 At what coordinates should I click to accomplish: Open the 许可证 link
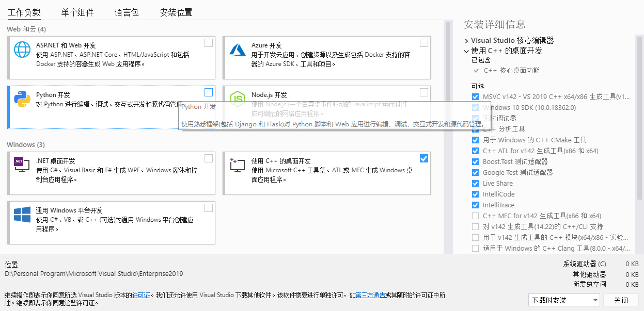(141, 295)
